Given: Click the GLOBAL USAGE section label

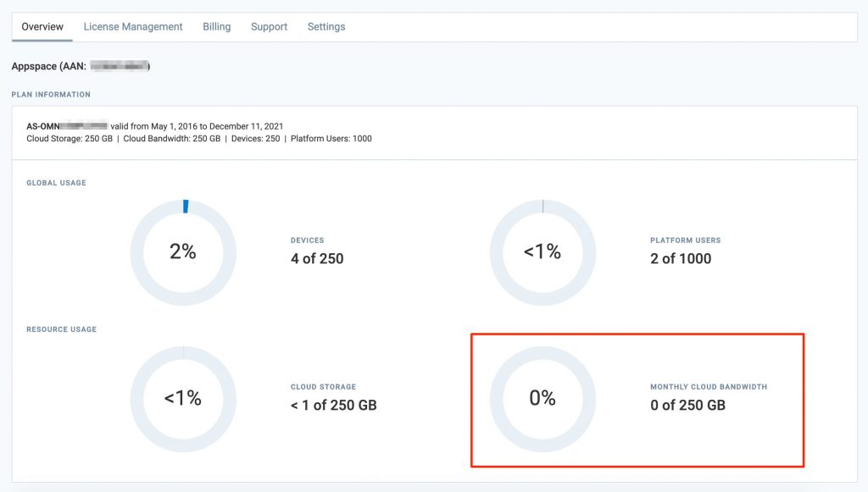Looking at the screenshot, I should pos(57,183).
